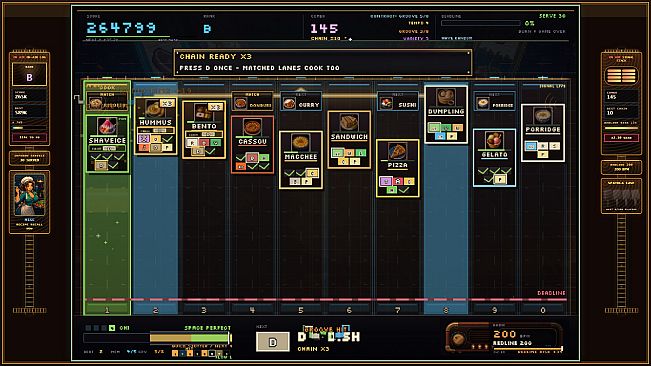
Task: Click the SERVE 30 text top right
Action: tap(552, 16)
